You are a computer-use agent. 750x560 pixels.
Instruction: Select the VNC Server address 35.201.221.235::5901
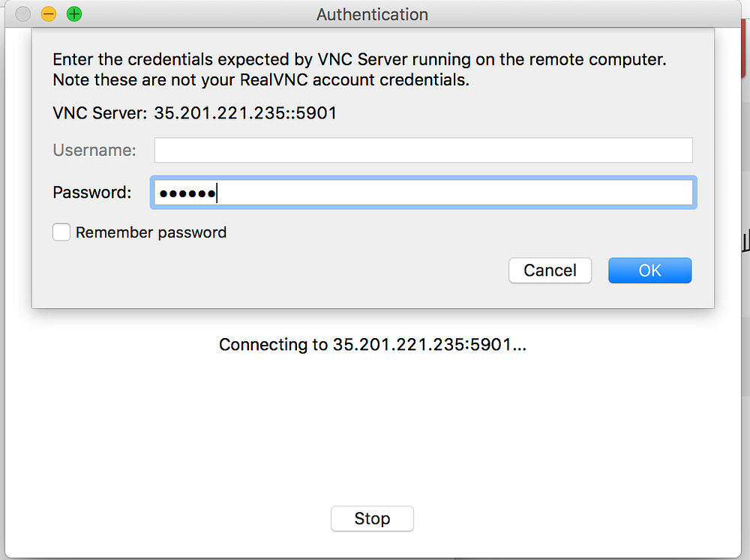(x=245, y=113)
